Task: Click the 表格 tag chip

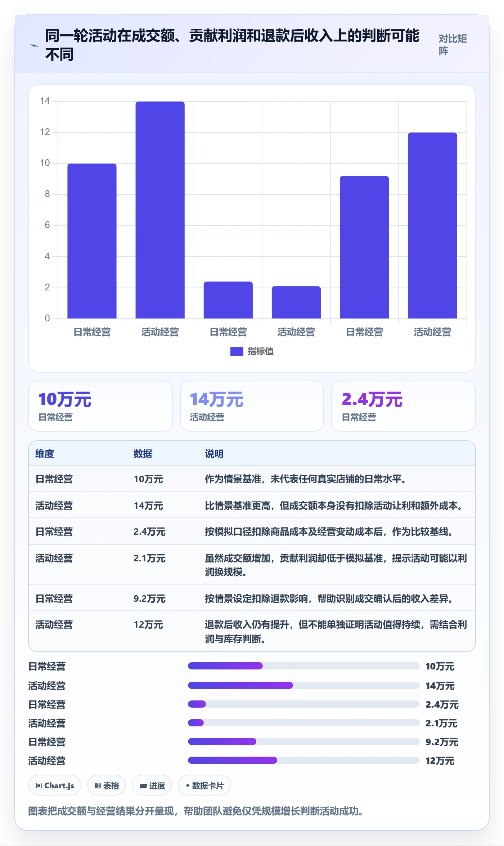Action: click(x=107, y=785)
